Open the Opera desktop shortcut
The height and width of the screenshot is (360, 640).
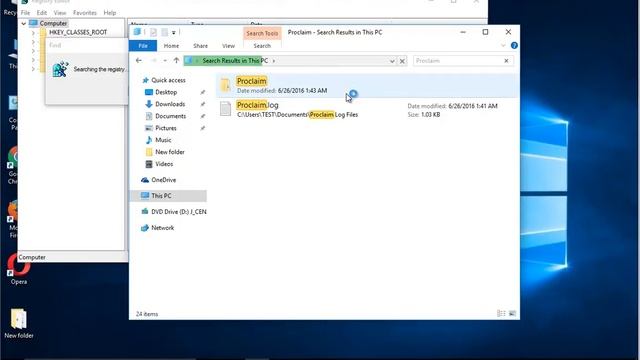point(18,269)
